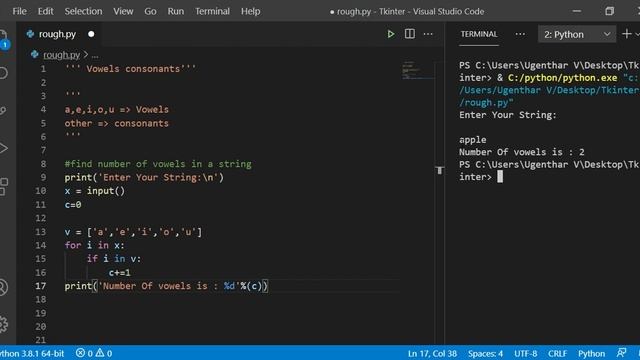
Task: Open the Extensions view
Action: [x=3, y=186]
